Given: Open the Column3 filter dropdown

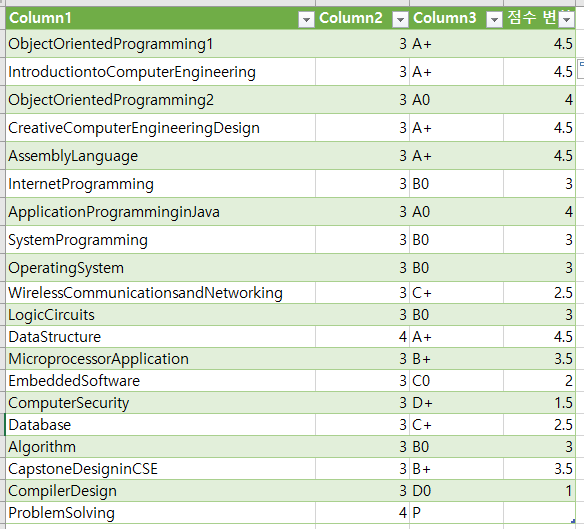Looking at the screenshot, I should coord(494,19).
